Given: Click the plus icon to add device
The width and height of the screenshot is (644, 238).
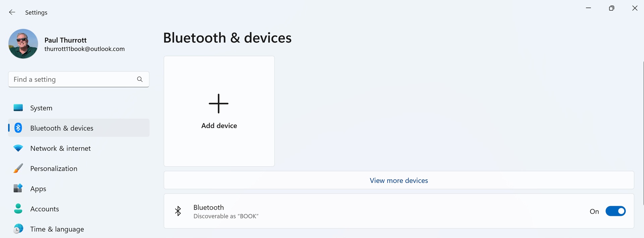Looking at the screenshot, I should 219,103.
